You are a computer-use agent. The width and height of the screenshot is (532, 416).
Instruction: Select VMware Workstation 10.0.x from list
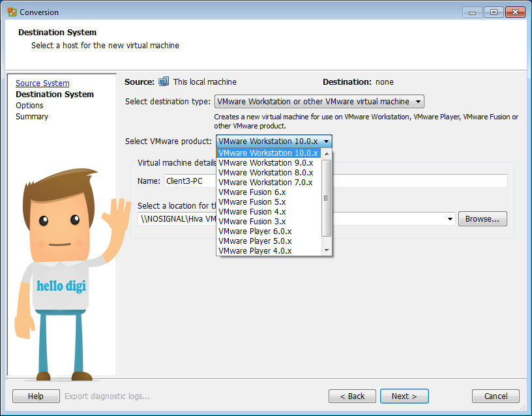click(x=269, y=153)
